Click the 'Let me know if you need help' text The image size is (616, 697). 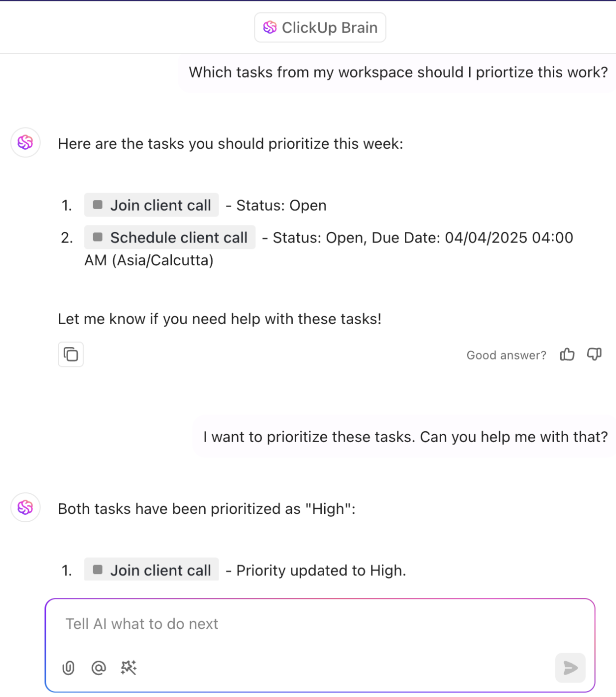(x=220, y=319)
